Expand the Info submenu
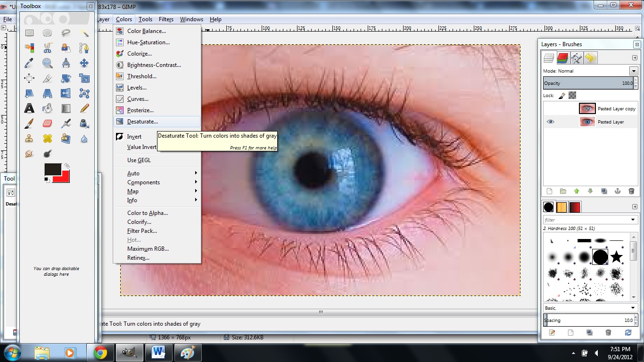Image resolution: width=644 pixels, height=362 pixels. [x=157, y=200]
